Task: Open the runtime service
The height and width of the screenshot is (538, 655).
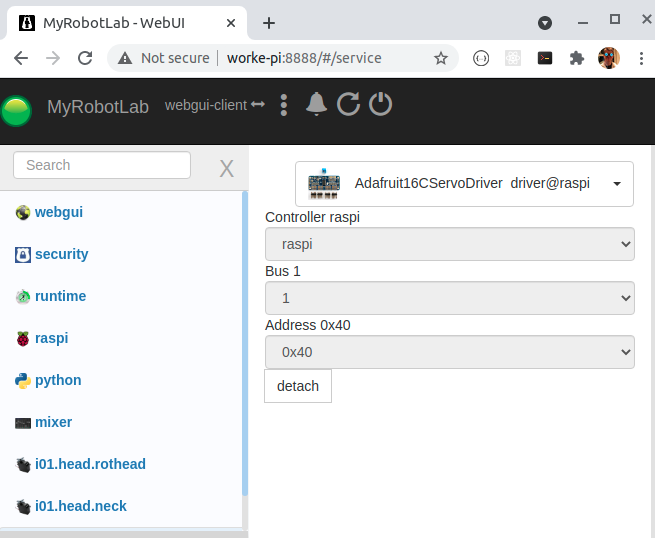Action: coord(61,296)
